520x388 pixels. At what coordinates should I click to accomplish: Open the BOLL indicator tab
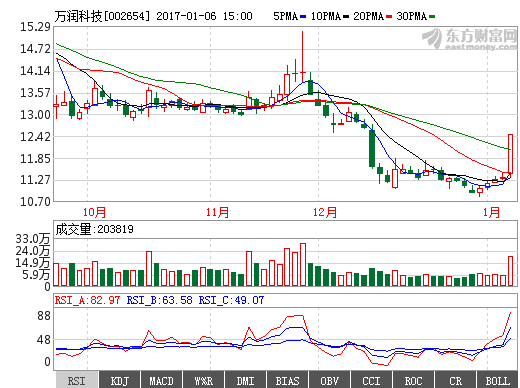coord(497,380)
